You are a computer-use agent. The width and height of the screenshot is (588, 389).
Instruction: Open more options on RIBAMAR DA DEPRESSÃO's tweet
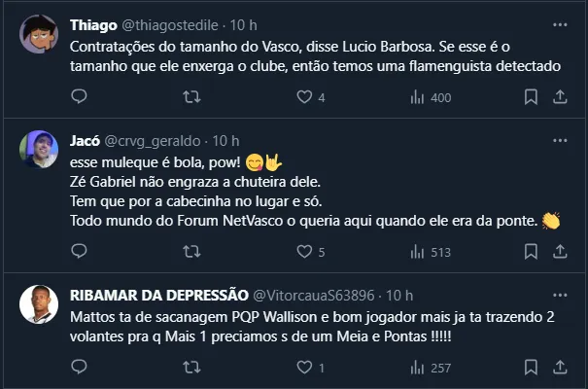pos(560,295)
